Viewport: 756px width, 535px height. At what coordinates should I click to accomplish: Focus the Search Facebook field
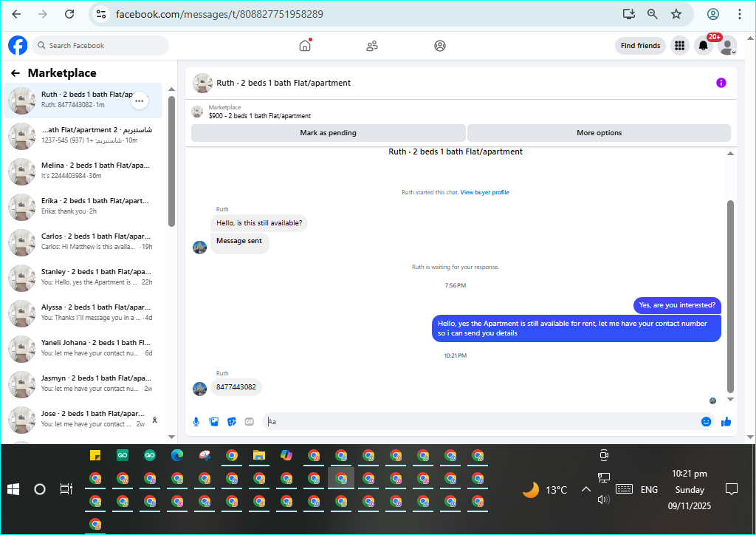point(100,45)
